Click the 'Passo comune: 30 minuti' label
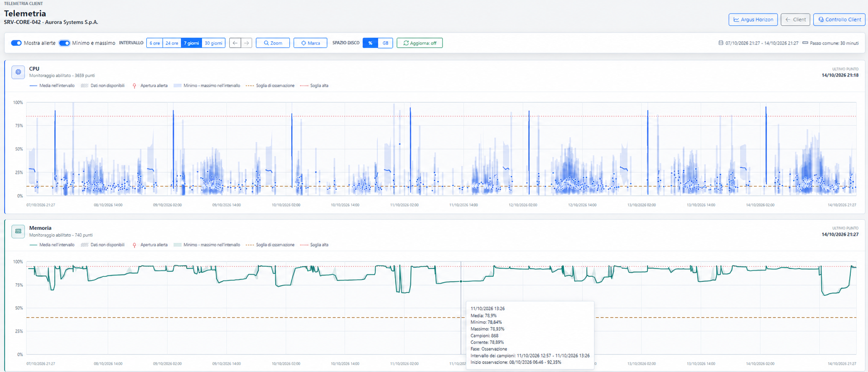 (834, 43)
